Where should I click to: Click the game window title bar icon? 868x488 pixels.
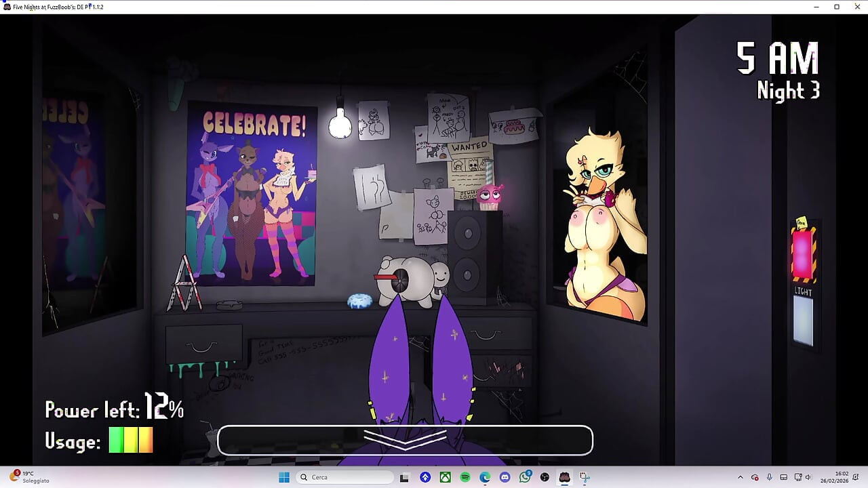pyautogui.click(x=7, y=7)
